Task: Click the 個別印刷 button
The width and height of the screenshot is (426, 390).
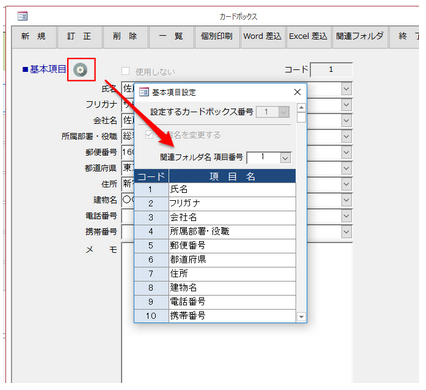Action: [217, 37]
